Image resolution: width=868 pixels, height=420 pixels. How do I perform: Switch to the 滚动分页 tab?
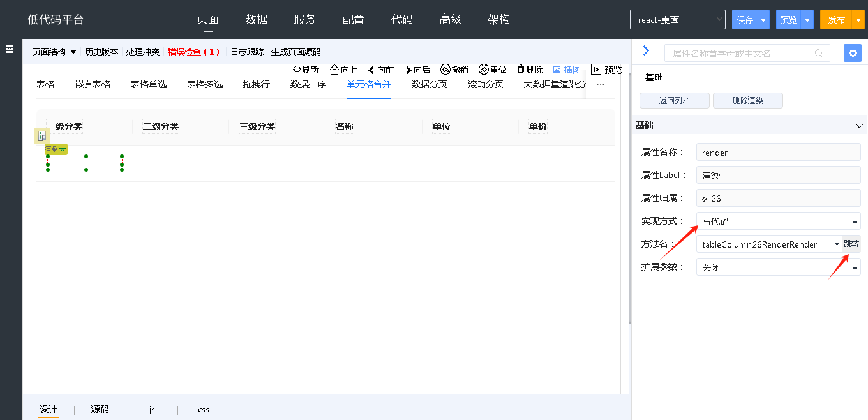486,84
